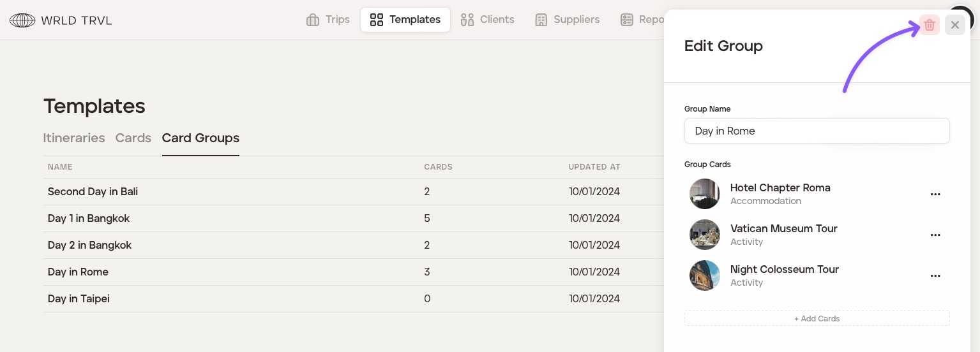
Task: Select the Day 1 in Bangkok row
Action: 89,218
